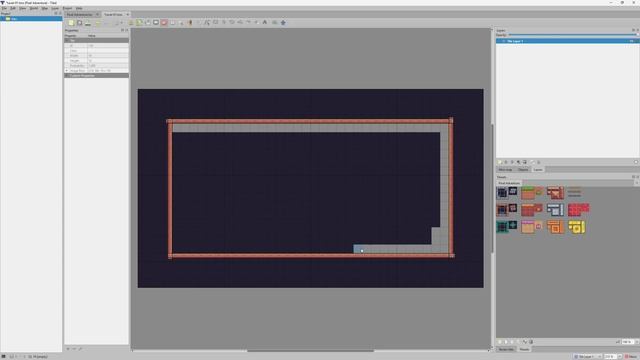Click the map's horizontal scrollbar
This screenshot has height=360, width=640.
pos(310,350)
